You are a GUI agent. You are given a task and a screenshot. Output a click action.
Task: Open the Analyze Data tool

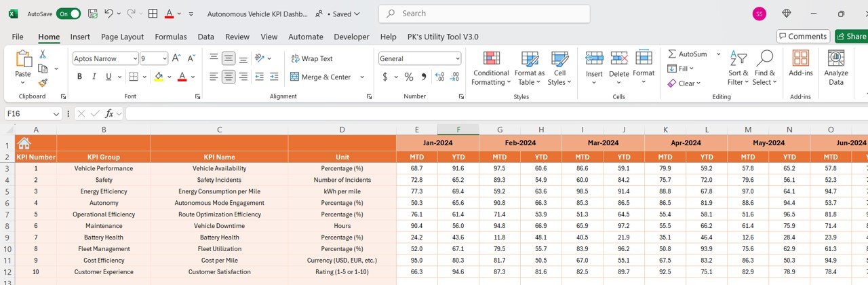tap(836, 59)
